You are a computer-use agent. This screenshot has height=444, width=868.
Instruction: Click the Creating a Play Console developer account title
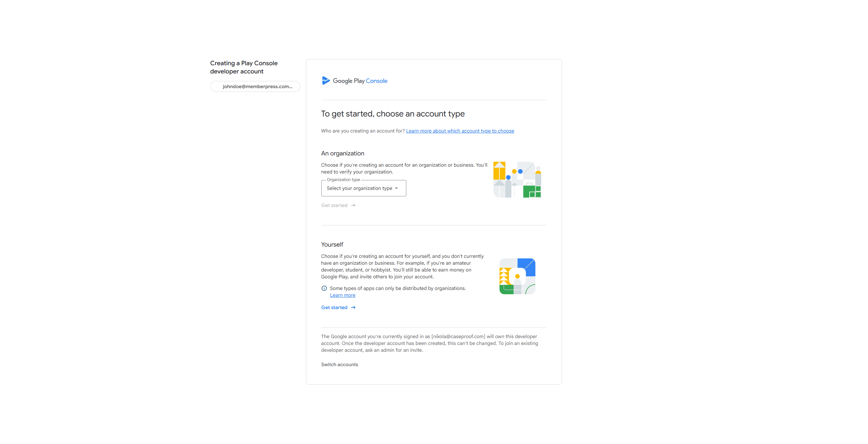(243, 67)
